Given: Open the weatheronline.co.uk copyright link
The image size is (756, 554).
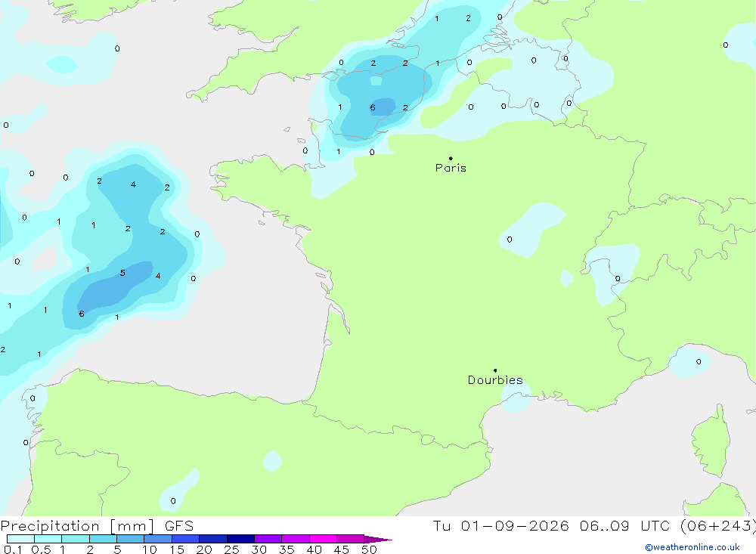Looking at the screenshot, I should tap(692, 547).
